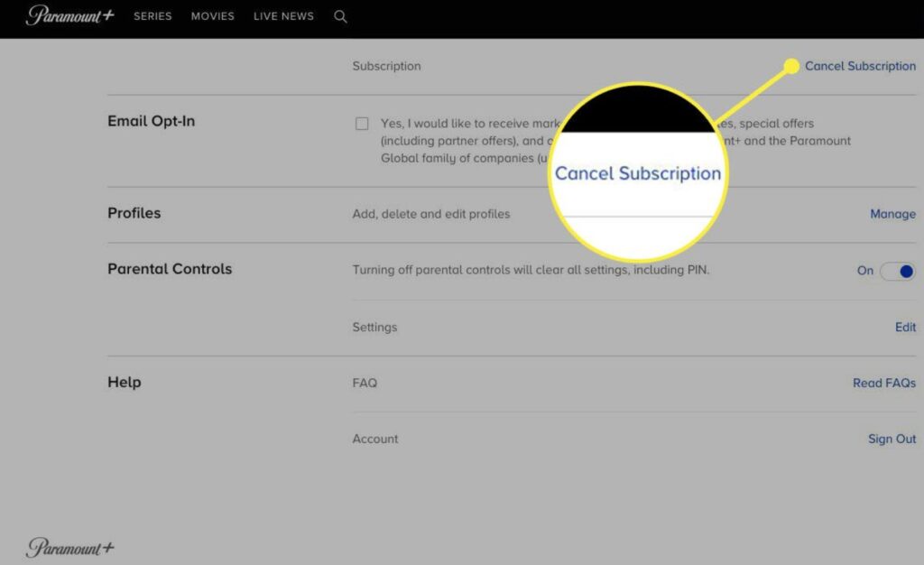Enable the Email Opt-In checkbox
The width and height of the screenshot is (924, 565).
point(362,123)
